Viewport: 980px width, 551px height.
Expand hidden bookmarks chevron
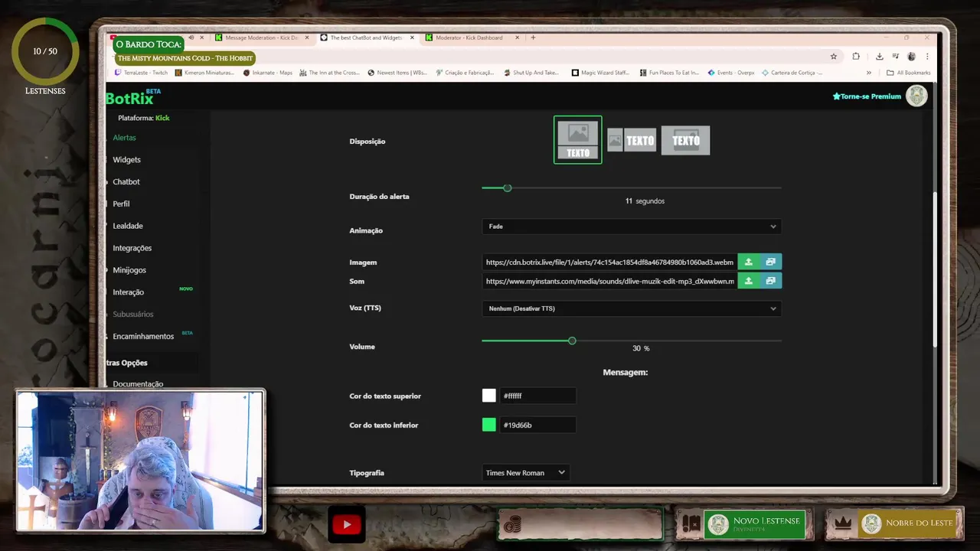[868, 73]
